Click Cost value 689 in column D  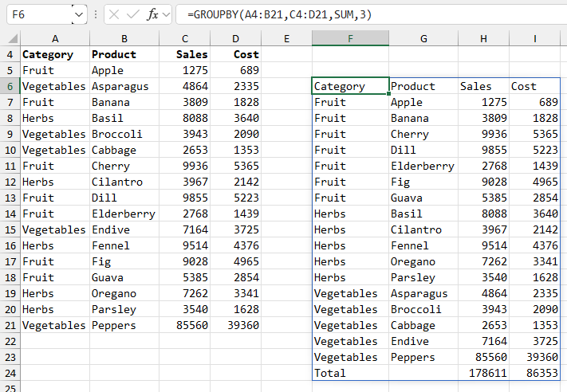tap(236, 70)
